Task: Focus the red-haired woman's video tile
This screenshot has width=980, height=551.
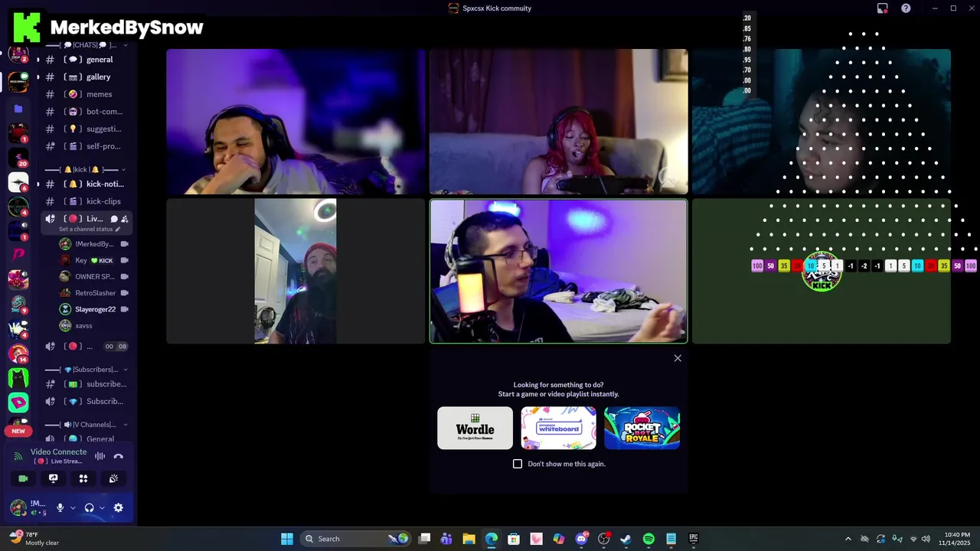Action: [558, 122]
